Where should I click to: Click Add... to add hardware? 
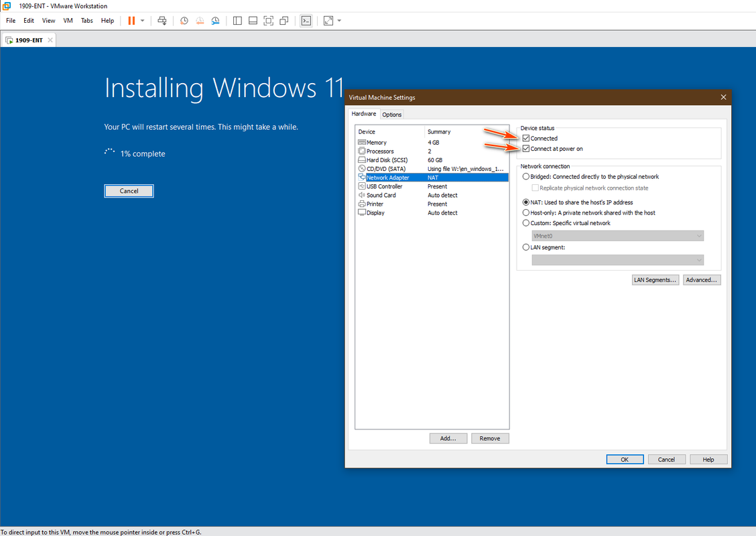(x=448, y=438)
